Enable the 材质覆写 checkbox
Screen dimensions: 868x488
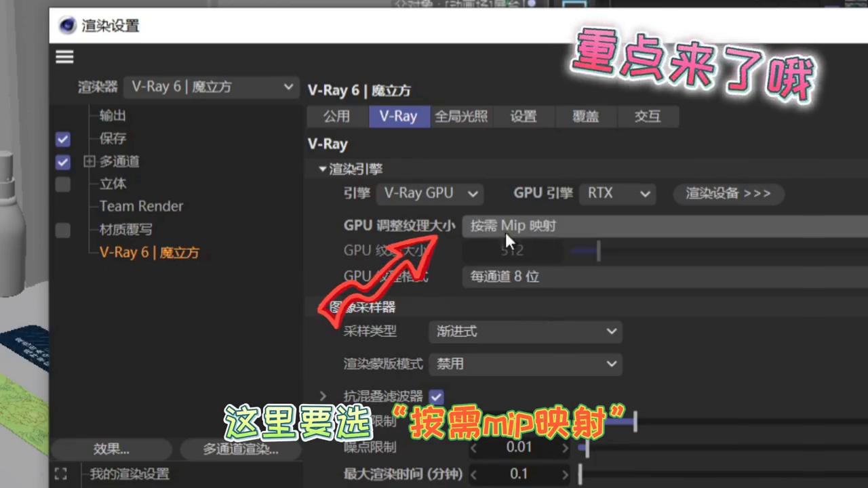tap(62, 229)
